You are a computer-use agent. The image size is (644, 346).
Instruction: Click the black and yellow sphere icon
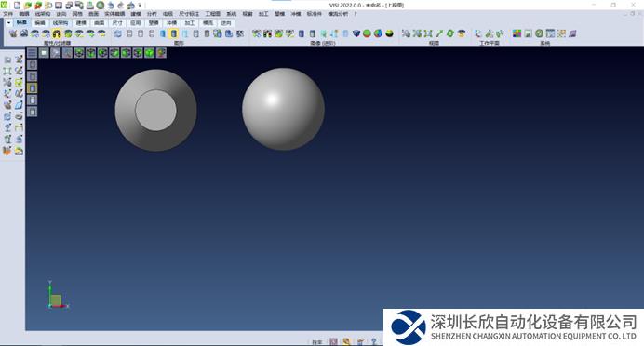(x=389, y=33)
